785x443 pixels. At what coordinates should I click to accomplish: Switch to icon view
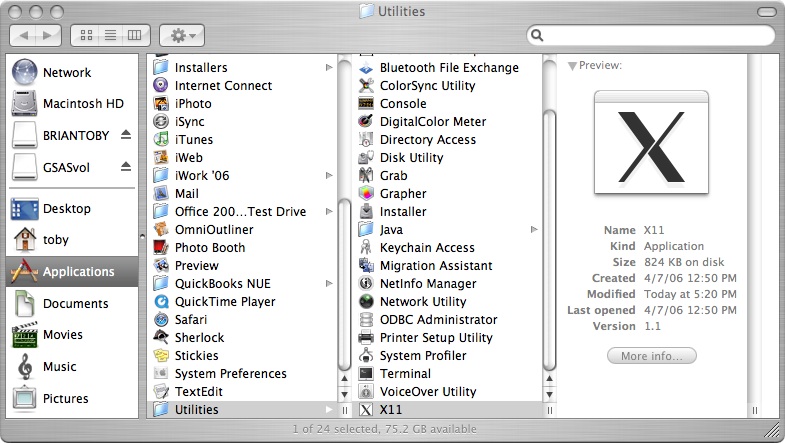click(86, 35)
